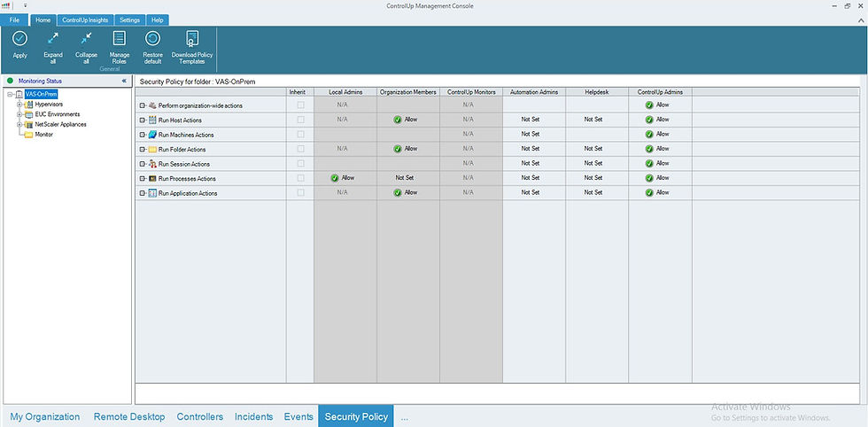The image size is (868, 427).
Task: Click the Run Processes Actions row icon
Action: pos(152,179)
